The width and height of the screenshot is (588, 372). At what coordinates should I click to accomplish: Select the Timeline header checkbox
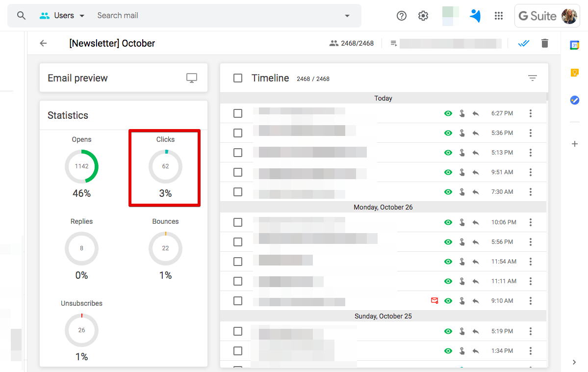point(238,78)
